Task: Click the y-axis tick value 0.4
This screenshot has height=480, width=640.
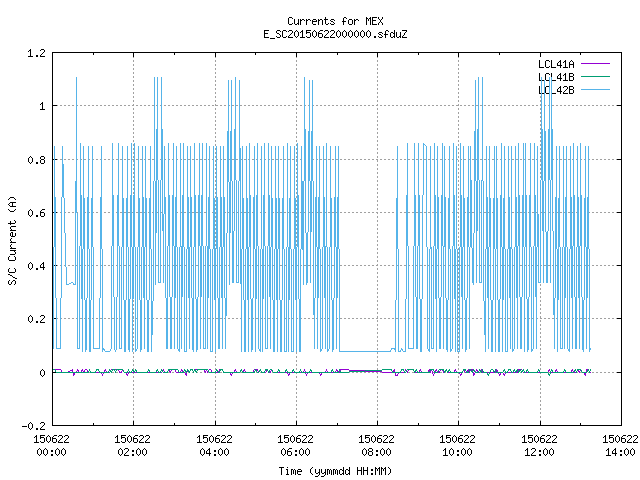Action: click(36, 266)
